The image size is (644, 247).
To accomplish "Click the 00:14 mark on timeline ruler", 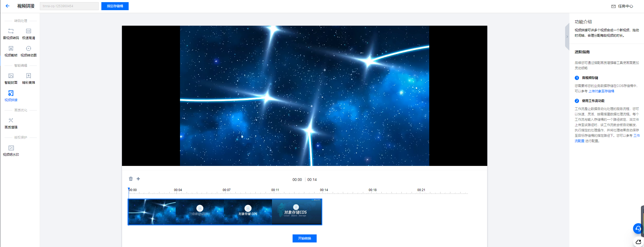I will [x=324, y=190].
